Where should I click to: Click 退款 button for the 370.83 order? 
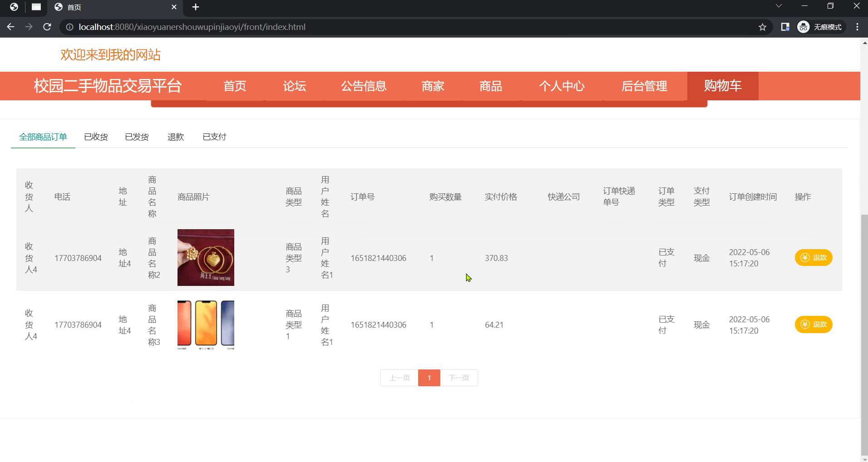(x=813, y=258)
